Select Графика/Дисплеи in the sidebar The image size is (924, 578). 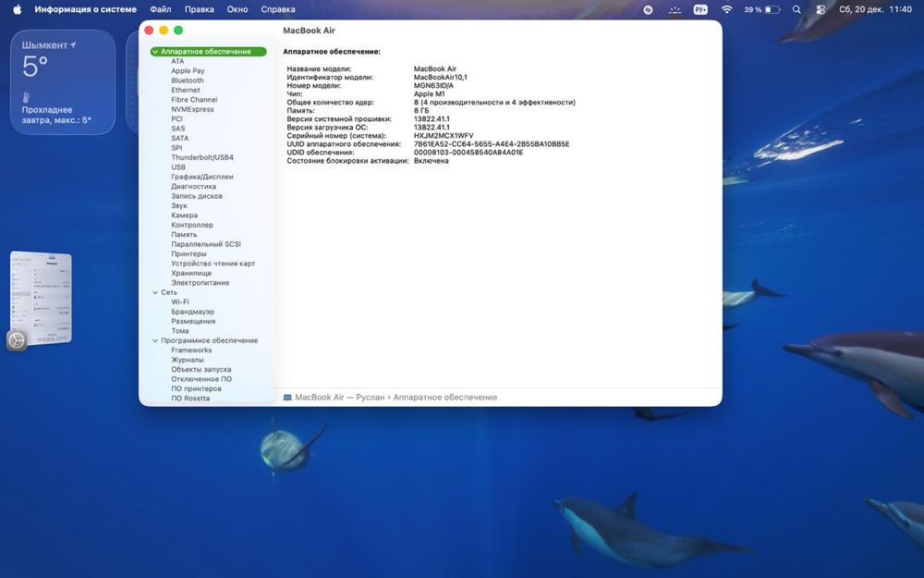coord(202,177)
